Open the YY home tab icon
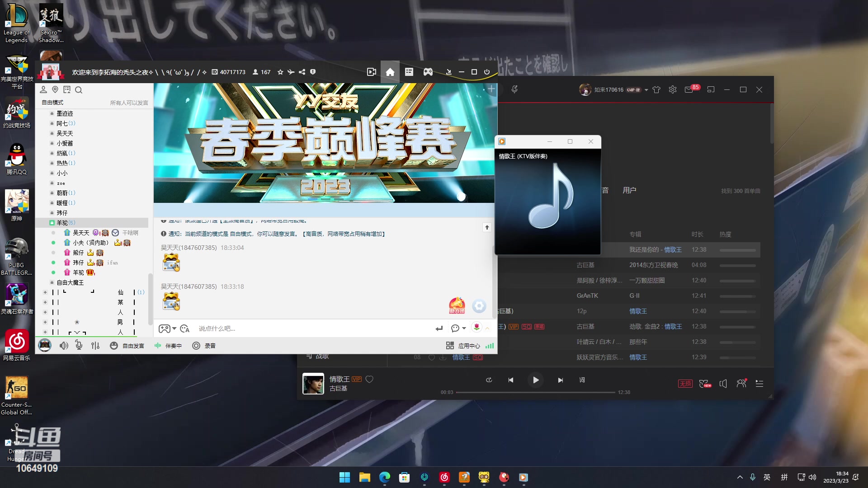 coord(390,72)
